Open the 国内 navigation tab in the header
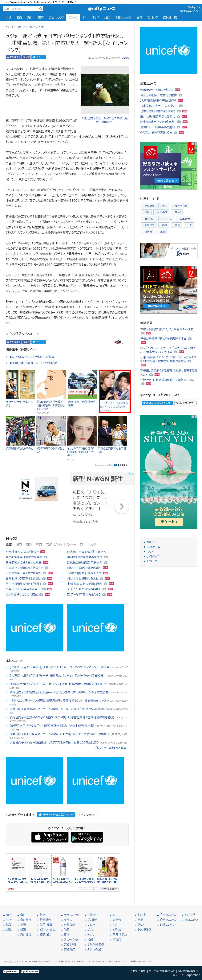The width and height of the screenshot is (202, 980). (x=19, y=18)
